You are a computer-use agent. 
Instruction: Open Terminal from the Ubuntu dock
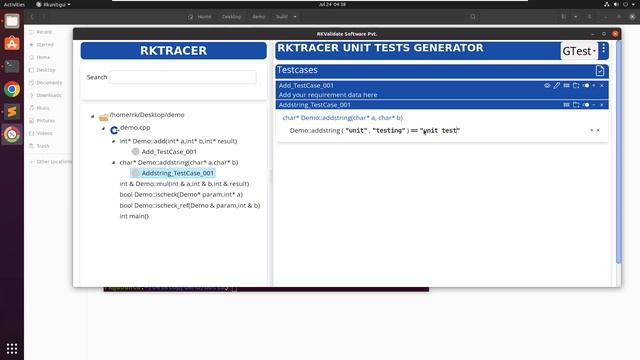[12, 66]
